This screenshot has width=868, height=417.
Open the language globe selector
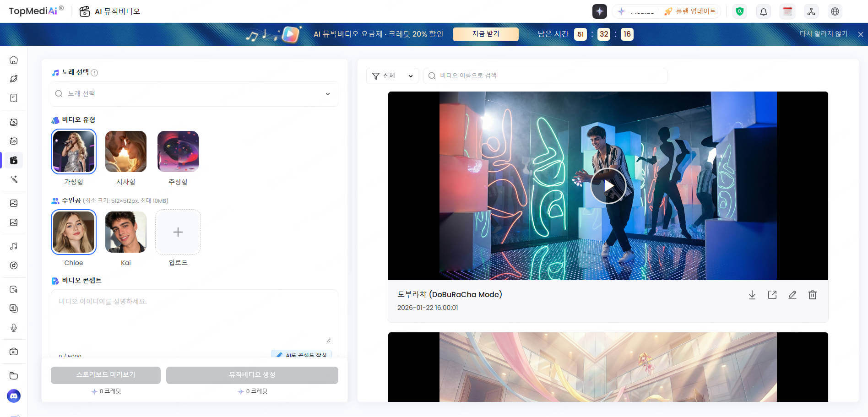(x=835, y=11)
